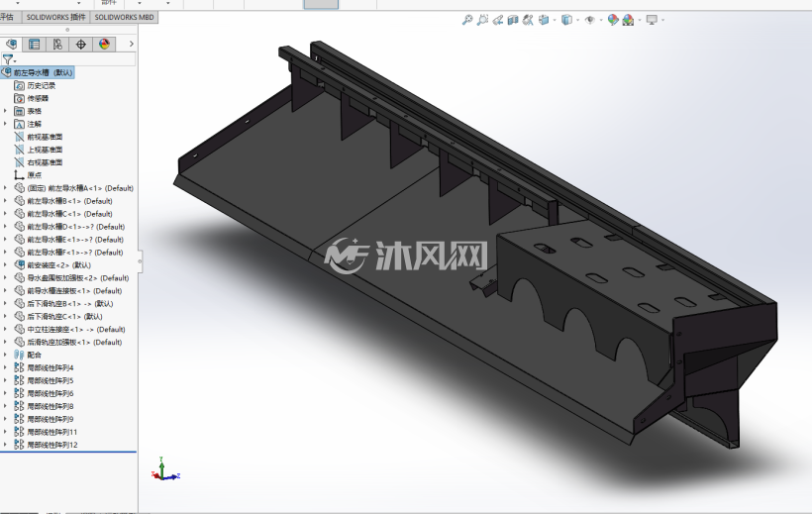Click the View Settings monitor icon

[652, 20]
